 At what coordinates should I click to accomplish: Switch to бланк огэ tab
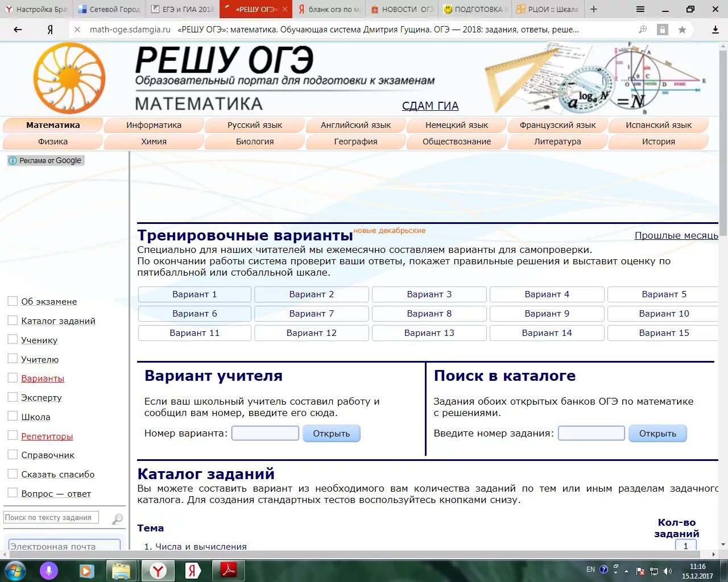(329, 9)
